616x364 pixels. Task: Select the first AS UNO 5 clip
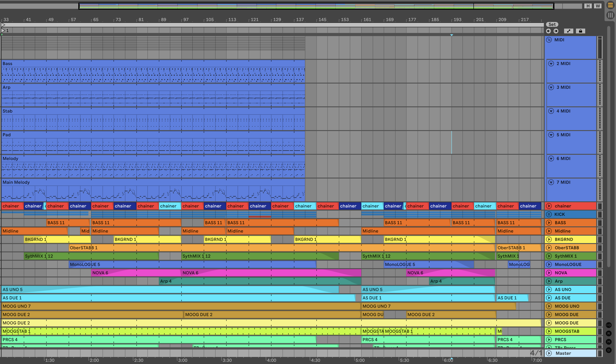point(170,289)
